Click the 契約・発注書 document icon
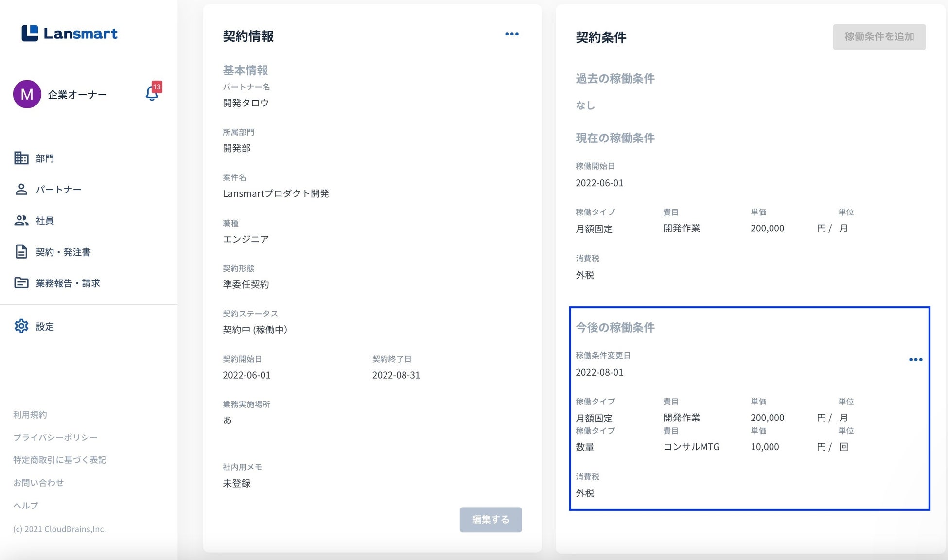This screenshot has height=560, width=948. pyautogui.click(x=21, y=252)
